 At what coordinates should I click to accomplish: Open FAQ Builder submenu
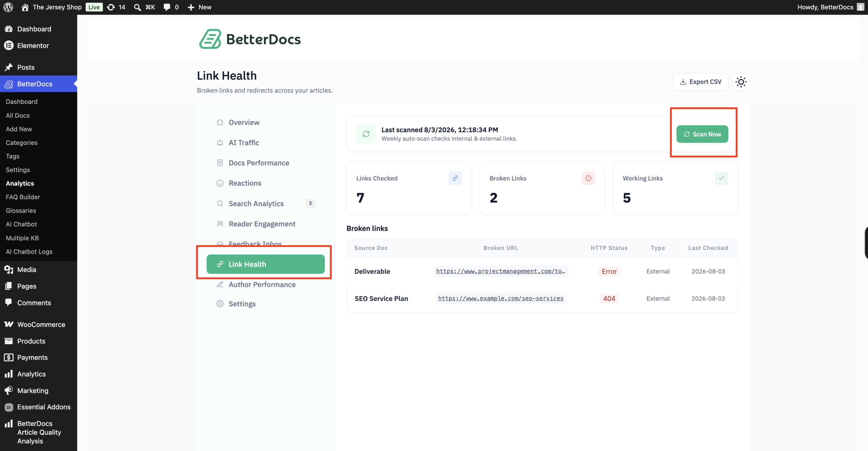tap(23, 197)
